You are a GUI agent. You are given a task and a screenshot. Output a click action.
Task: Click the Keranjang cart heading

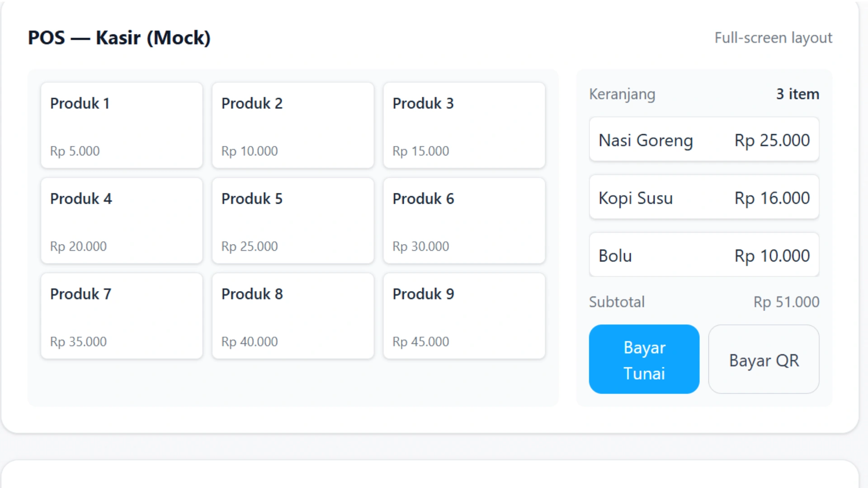point(622,94)
